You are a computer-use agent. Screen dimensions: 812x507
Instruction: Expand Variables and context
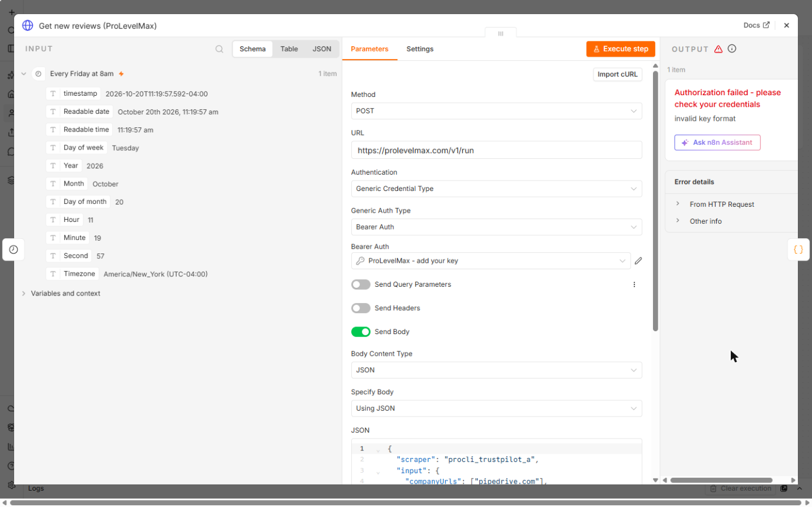click(x=23, y=293)
